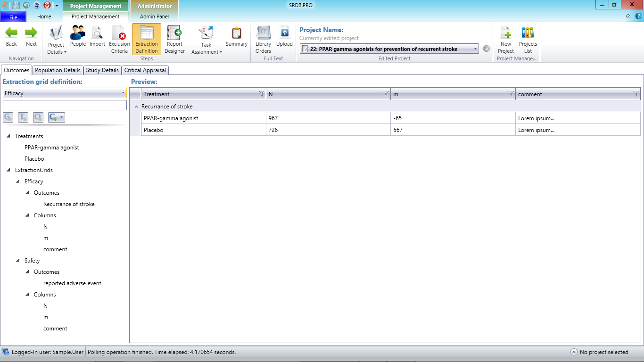Click the cell with value 567
644x362 pixels.
pyautogui.click(x=453, y=130)
